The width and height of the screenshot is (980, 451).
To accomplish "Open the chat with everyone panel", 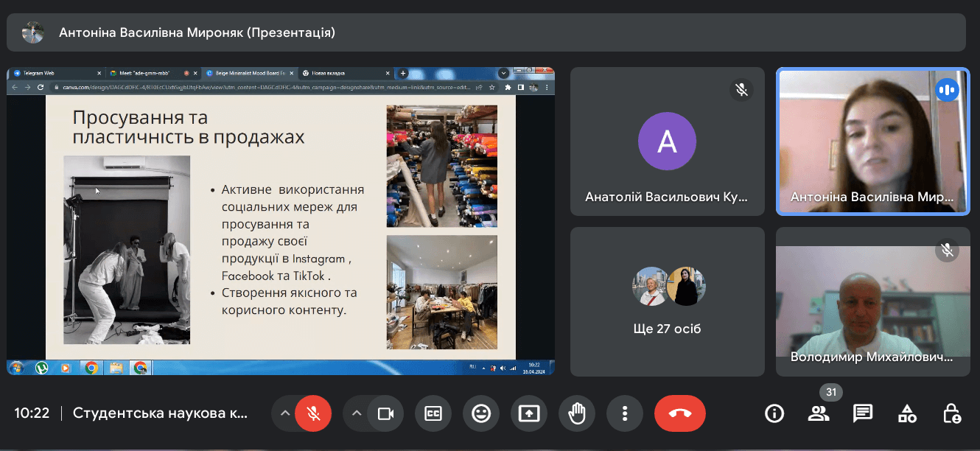I will (863, 413).
